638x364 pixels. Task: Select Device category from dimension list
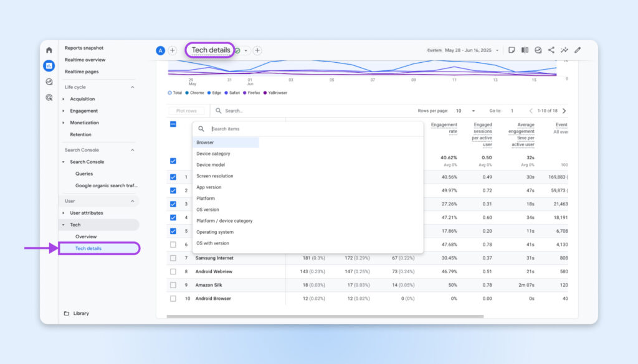coord(213,154)
